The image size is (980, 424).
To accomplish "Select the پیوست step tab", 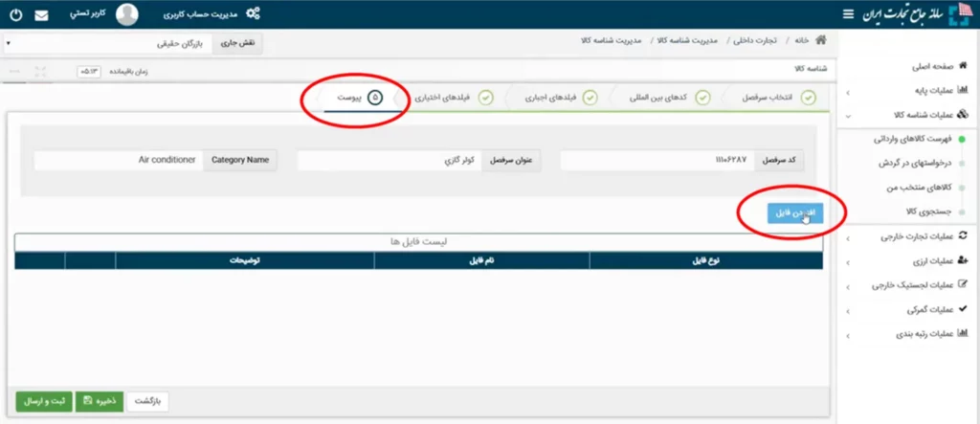I will 360,99.
